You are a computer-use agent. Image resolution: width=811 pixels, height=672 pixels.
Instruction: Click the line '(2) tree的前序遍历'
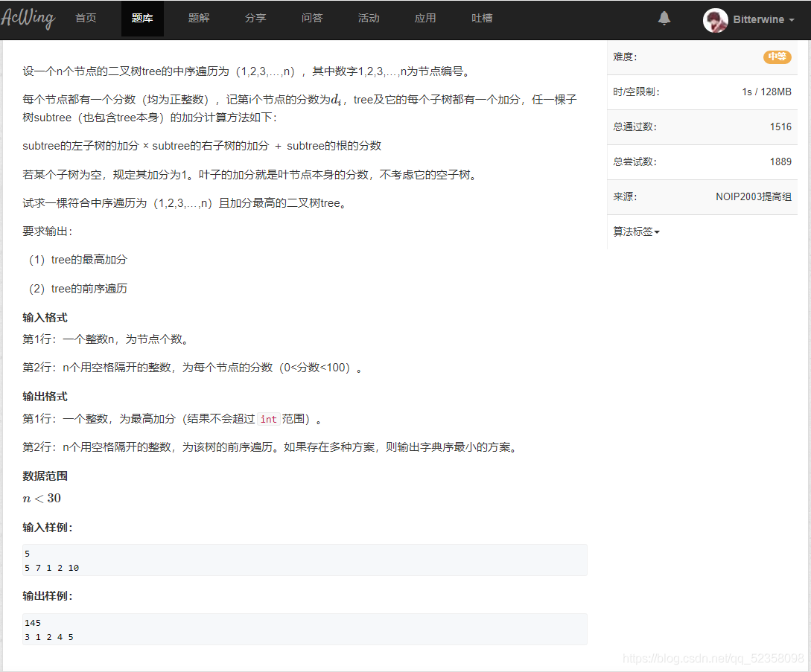pos(77,289)
